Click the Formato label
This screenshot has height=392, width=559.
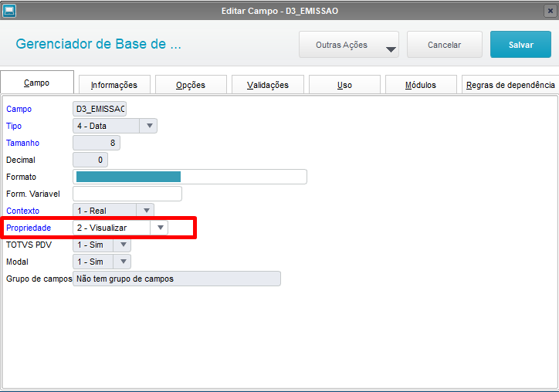click(21, 177)
